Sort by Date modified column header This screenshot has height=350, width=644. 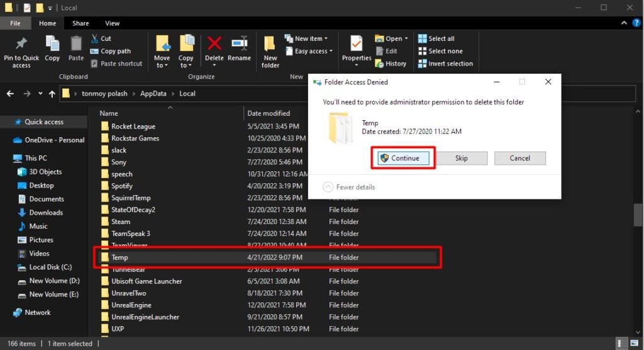point(269,113)
